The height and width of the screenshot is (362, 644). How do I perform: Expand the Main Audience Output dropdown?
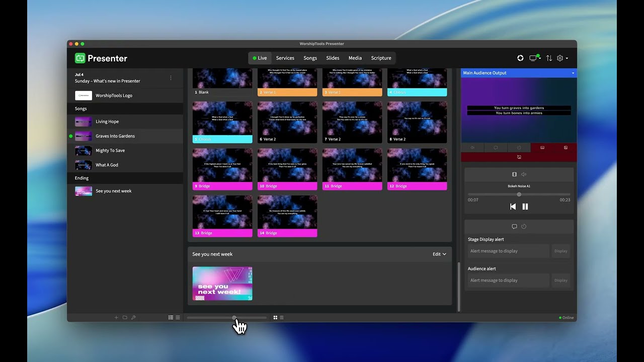pos(573,73)
